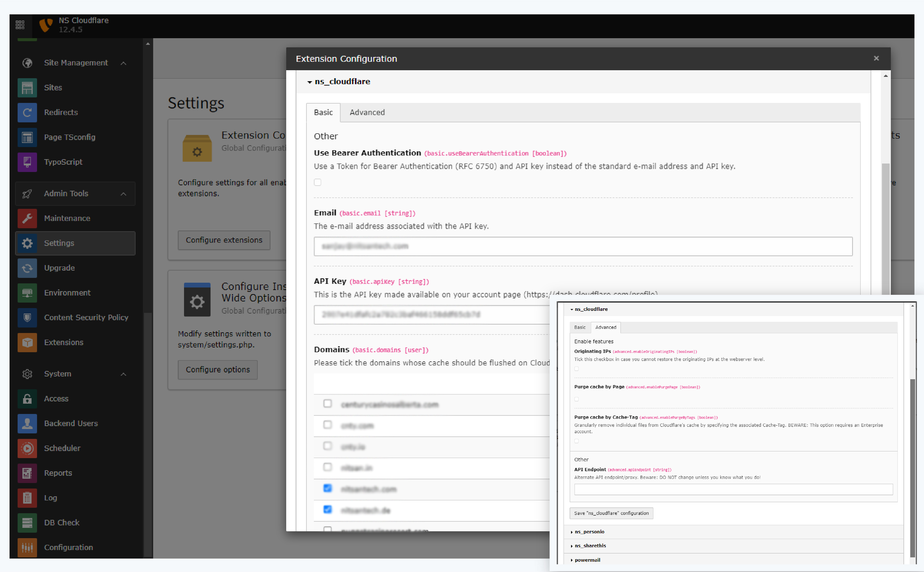Image resolution: width=924 pixels, height=572 pixels.
Task: Collapse the Site Management section chevron
Action: (123, 63)
